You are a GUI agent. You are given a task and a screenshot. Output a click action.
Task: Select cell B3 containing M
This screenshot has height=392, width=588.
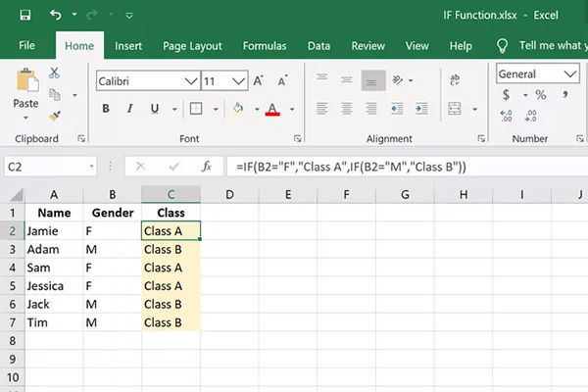[113, 249]
